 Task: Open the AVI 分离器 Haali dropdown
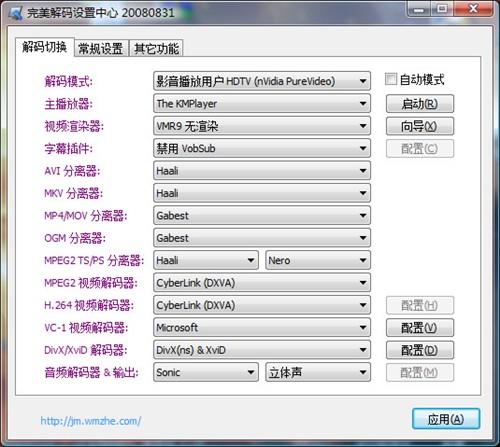[262, 171]
